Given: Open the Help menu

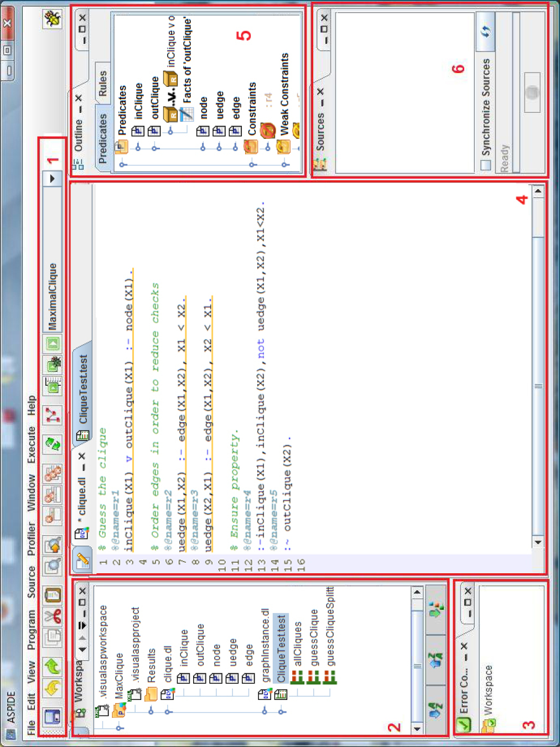Looking at the screenshot, I should click(x=31, y=406).
